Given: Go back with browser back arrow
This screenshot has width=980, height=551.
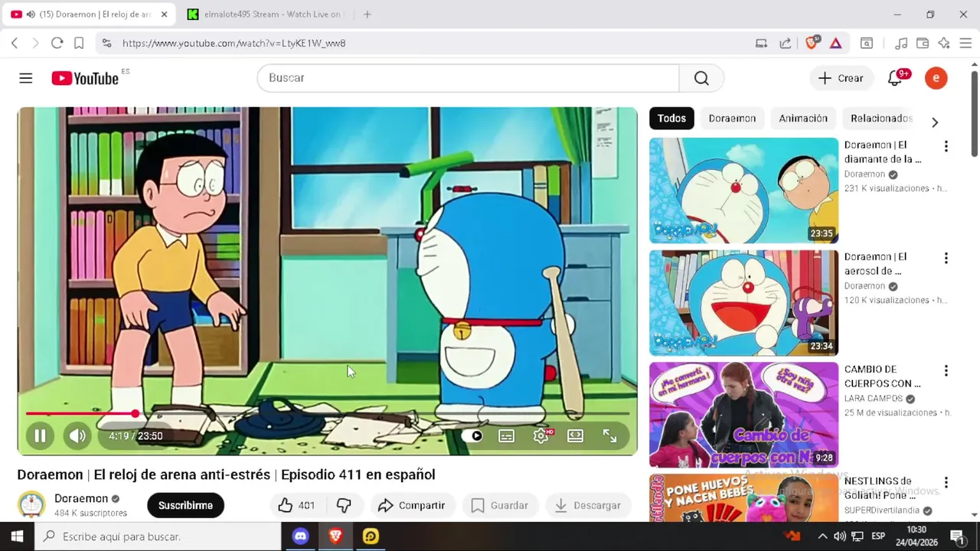Looking at the screenshot, I should [x=15, y=43].
